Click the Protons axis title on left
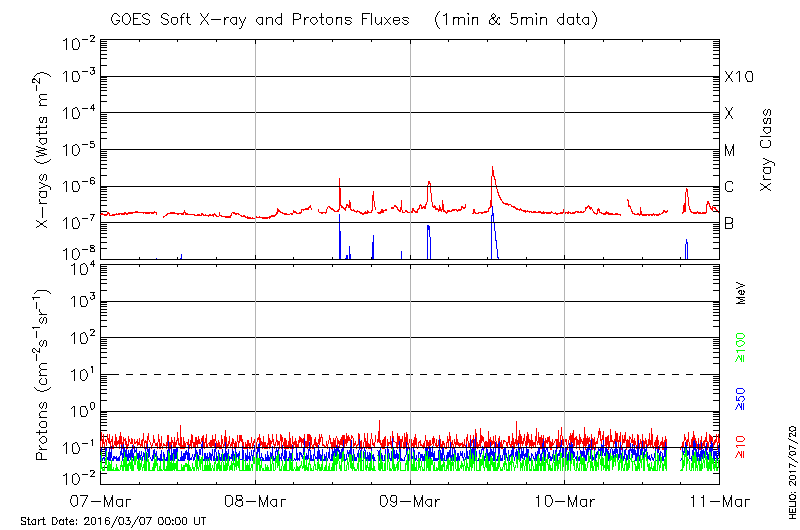The image size is (800, 530). 44,376
